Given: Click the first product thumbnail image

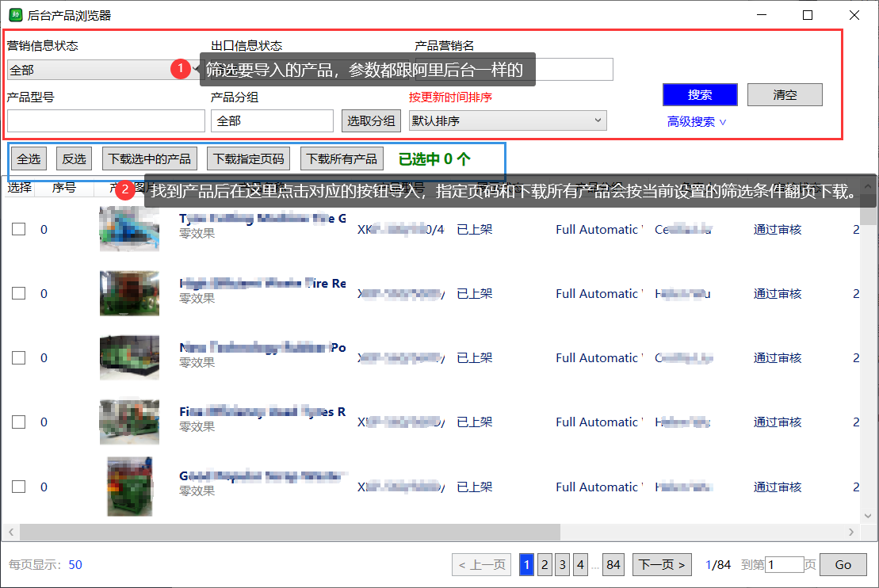Looking at the screenshot, I should pos(129,229).
